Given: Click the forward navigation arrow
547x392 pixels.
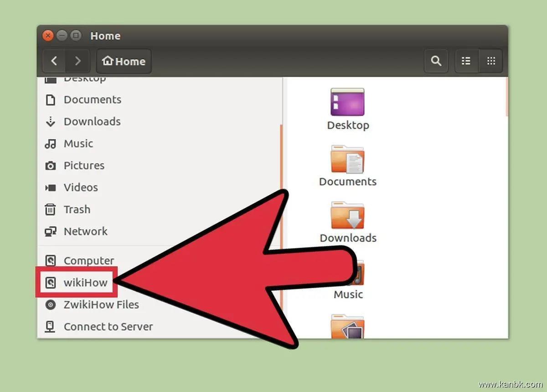Looking at the screenshot, I should pyautogui.click(x=78, y=61).
